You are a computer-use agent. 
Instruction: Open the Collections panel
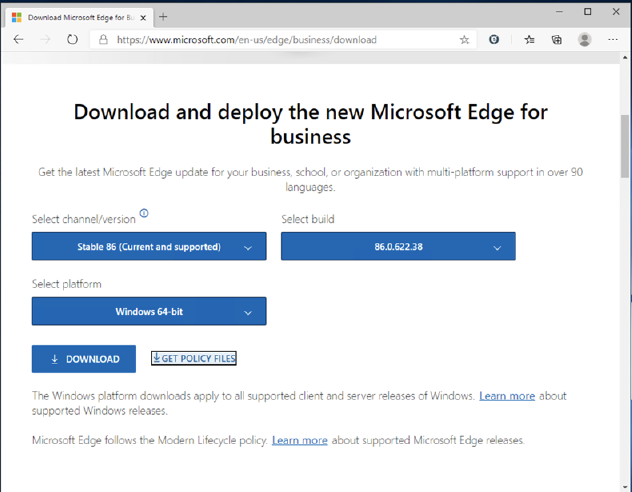[x=557, y=39]
